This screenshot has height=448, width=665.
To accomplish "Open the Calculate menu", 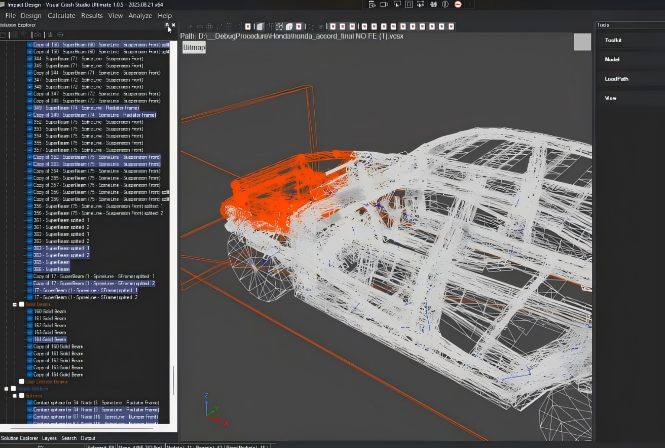I will [61, 16].
